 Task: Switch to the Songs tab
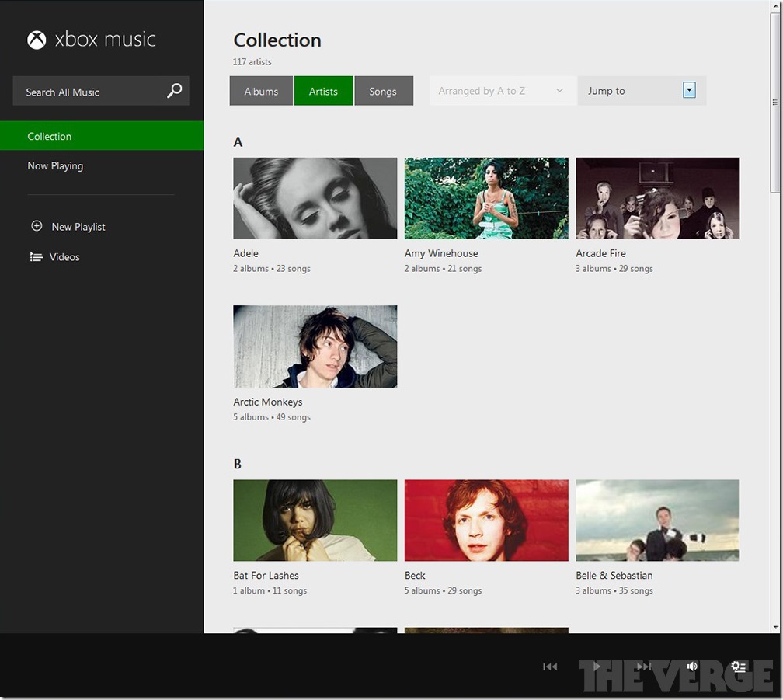click(x=384, y=91)
